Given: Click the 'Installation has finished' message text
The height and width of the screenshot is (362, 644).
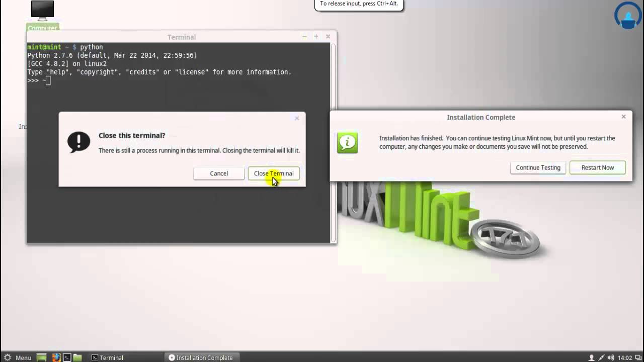Looking at the screenshot, I should pyautogui.click(x=497, y=142).
